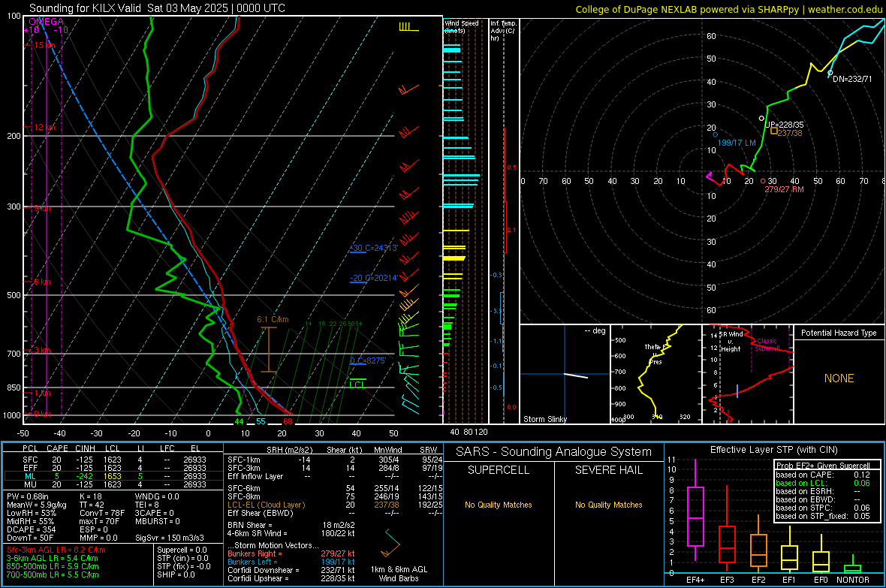Click the '1km & 6km AGL Wind Barbs' label
The width and height of the screenshot is (886, 588).
coord(399,574)
